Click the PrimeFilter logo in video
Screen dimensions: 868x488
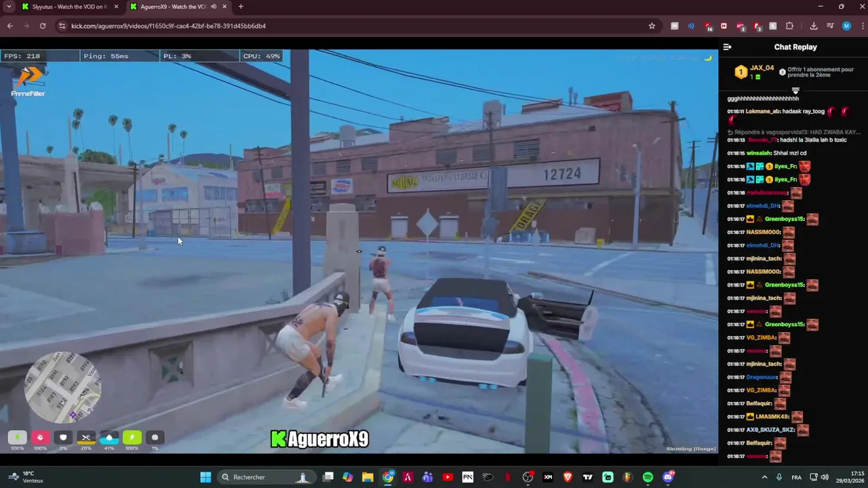[28, 81]
